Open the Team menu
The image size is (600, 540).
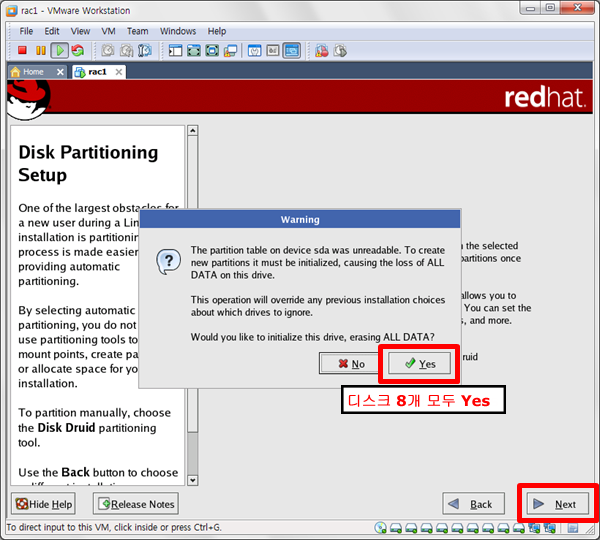point(137,31)
